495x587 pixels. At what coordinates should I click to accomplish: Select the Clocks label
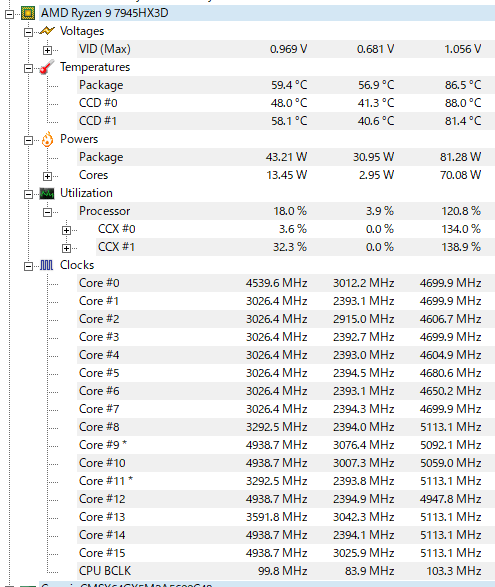[x=77, y=265]
